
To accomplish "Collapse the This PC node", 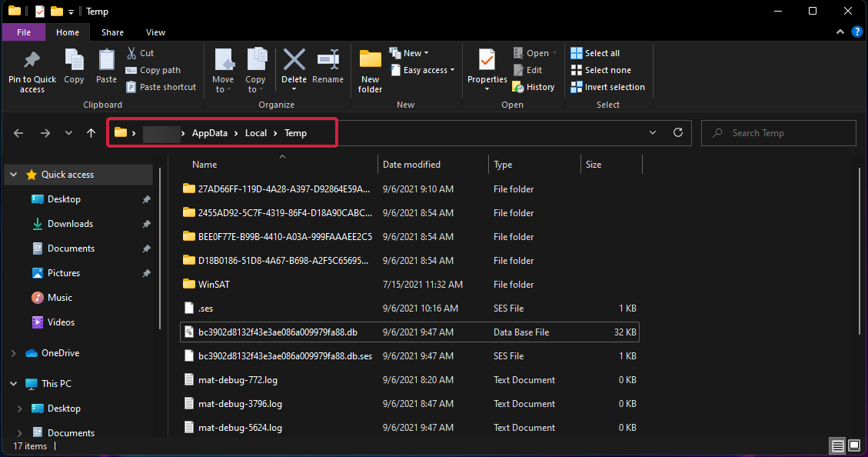I will pyautogui.click(x=14, y=383).
